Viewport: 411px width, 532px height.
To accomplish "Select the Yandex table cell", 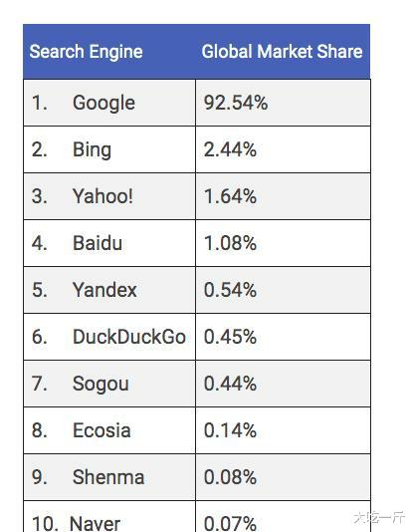I will (x=109, y=290).
